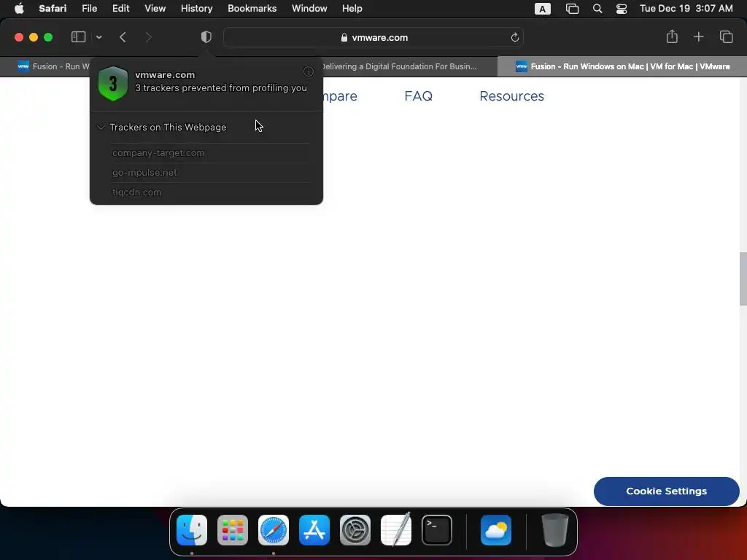The height and width of the screenshot is (560, 747).
Task: Click the date and time in menu bar
Action: coord(686,9)
